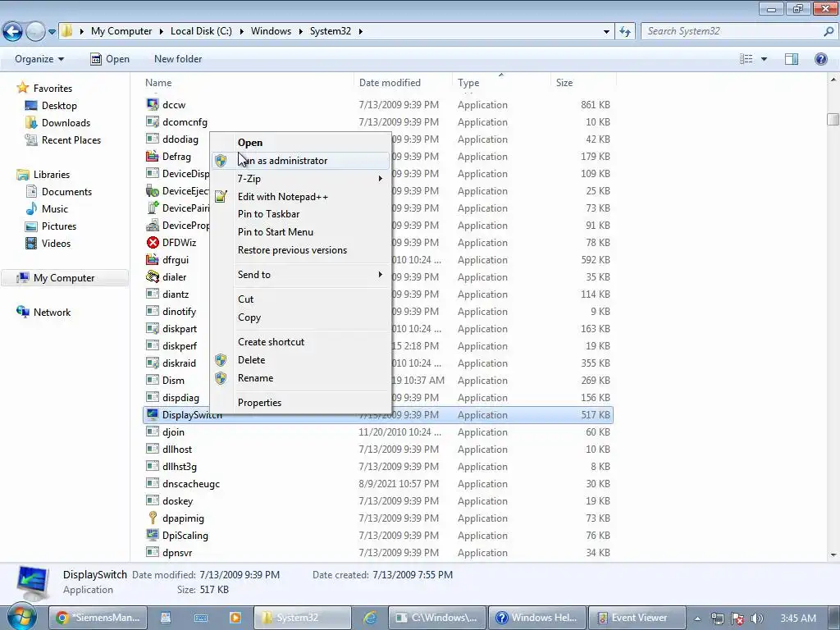Click the magnifier icon in search box
Viewport: 840px width, 630px height.
(829, 31)
